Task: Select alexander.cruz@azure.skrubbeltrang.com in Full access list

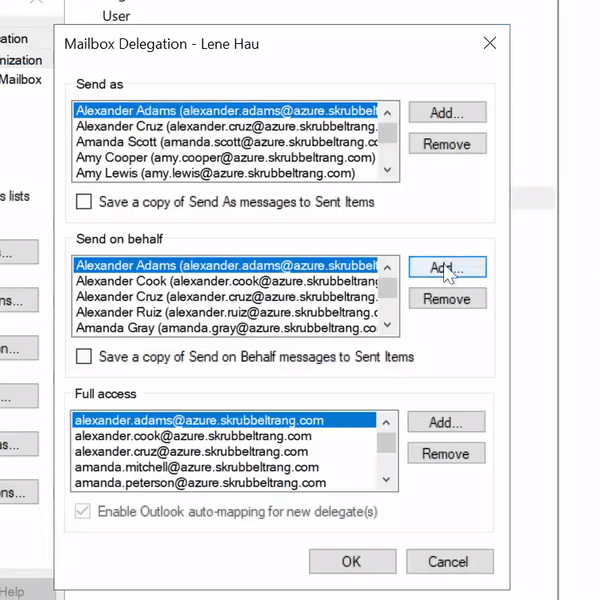Action: 225,452
